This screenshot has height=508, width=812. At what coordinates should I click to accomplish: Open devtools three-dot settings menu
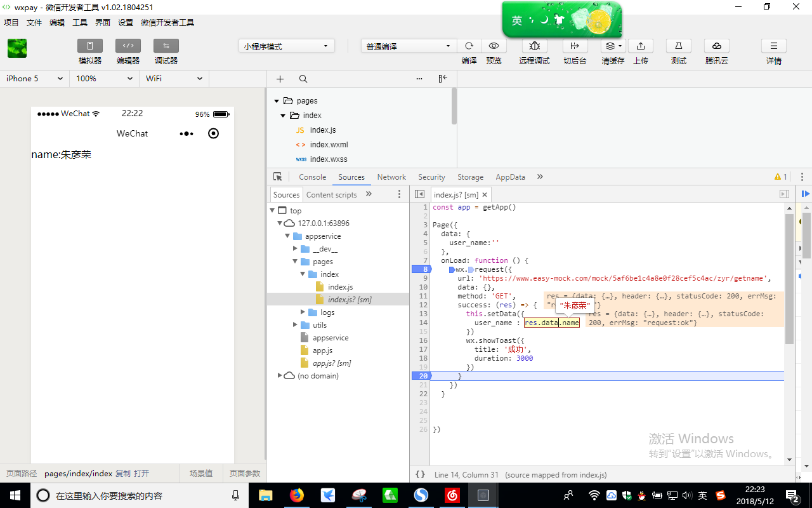tap(802, 177)
